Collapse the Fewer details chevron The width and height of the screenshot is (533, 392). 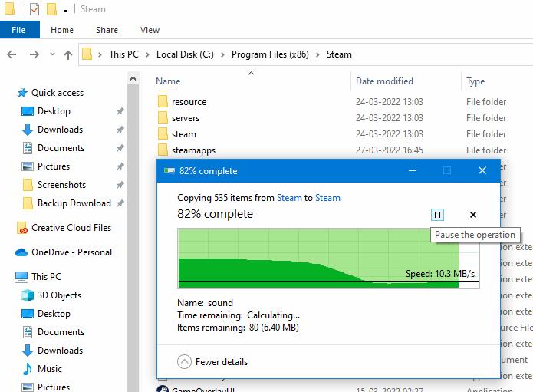point(184,361)
